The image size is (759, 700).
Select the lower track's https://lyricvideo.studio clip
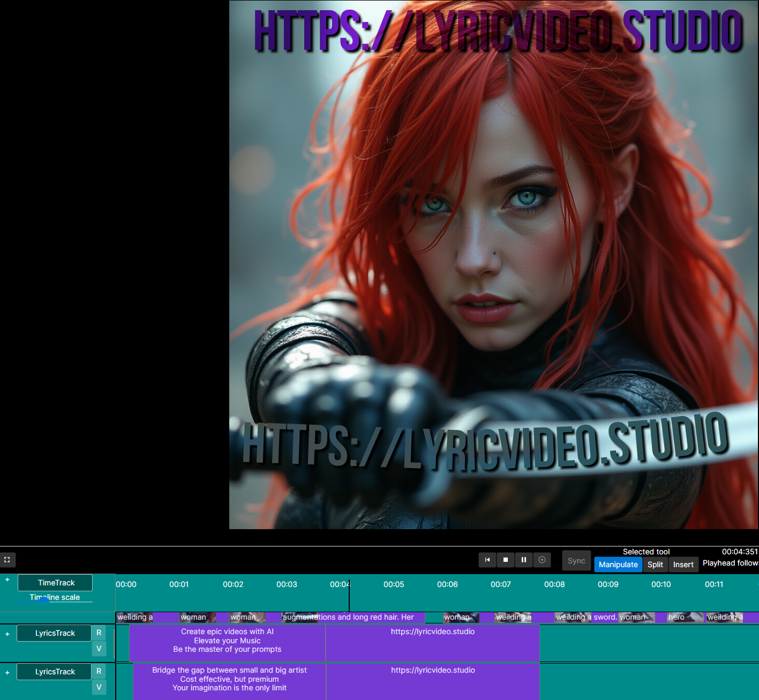[x=433, y=681]
